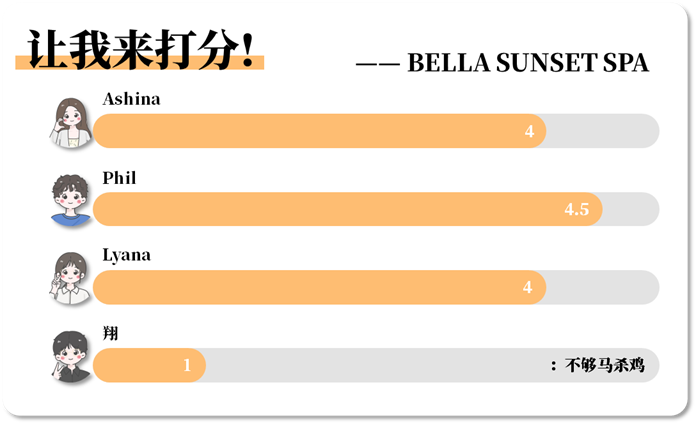Click the 不够马杀鸡 comment text
The width and height of the screenshot is (696, 424).
click(x=605, y=365)
